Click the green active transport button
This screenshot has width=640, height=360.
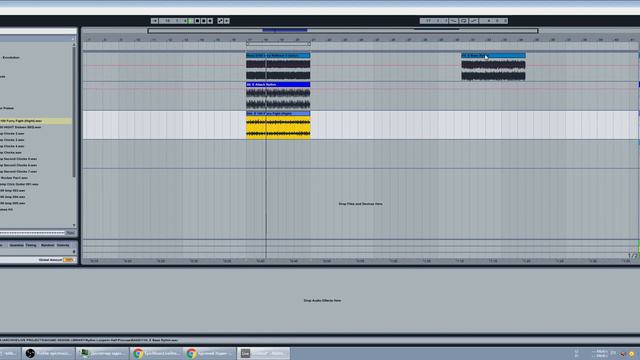pos(191,21)
